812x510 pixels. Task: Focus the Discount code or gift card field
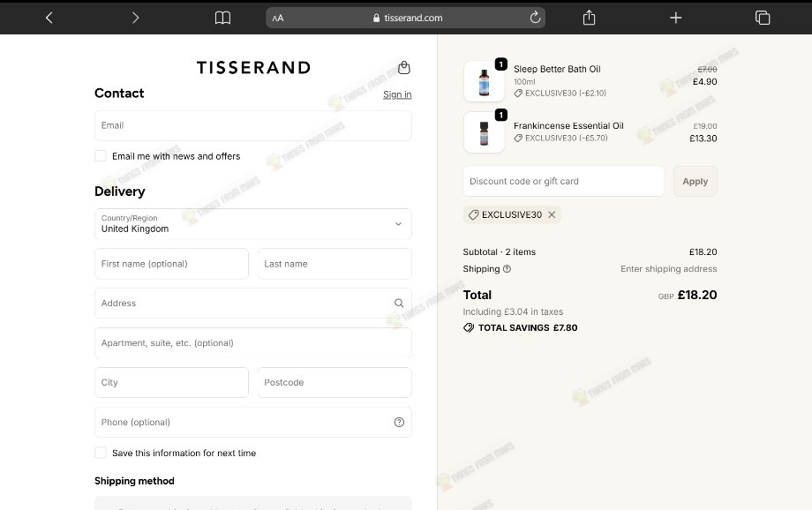pyautogui.click(x=563, y=181)
